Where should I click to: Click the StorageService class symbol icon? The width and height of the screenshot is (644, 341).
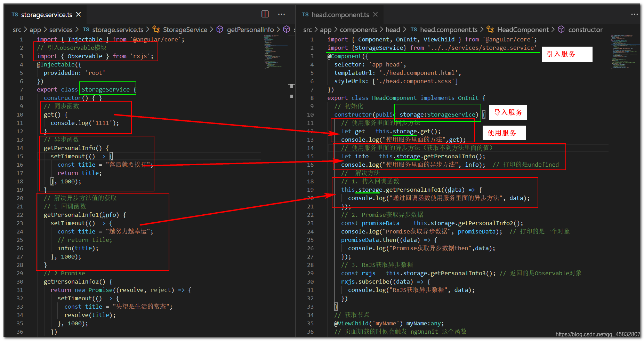pyautogui.click(x=156, y=30)
